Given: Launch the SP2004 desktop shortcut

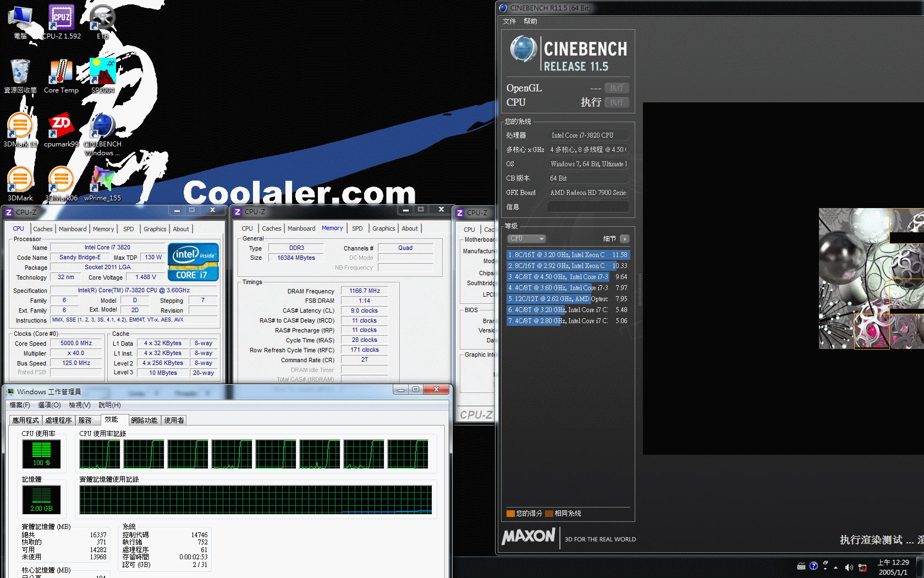Looking at the screenshot, I should point(102,76).
